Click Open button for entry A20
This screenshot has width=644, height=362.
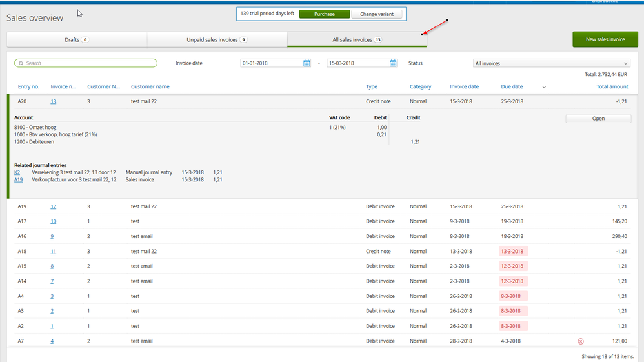pos(598,118)
